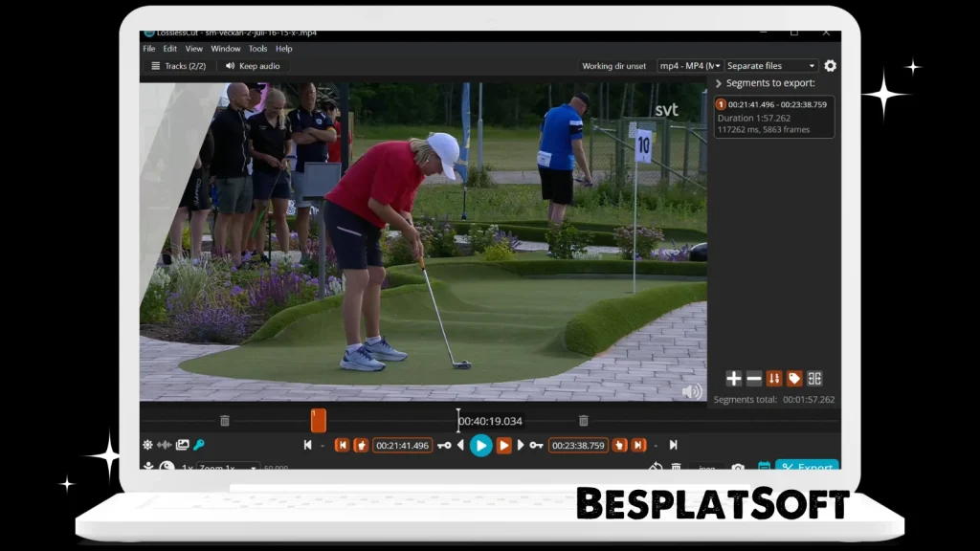
Task: Toggle Keep audio option
Action: pyautogui.click(x=254, y=66)
